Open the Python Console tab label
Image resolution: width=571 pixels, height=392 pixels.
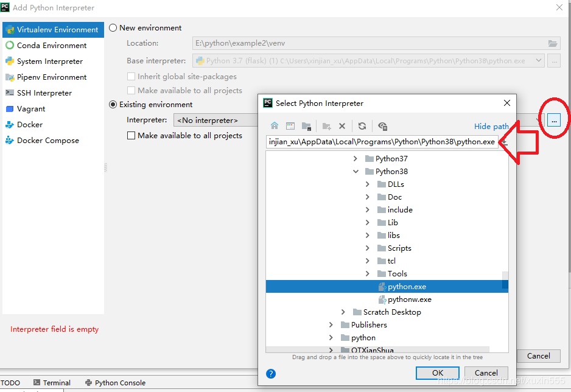[120, 382]
